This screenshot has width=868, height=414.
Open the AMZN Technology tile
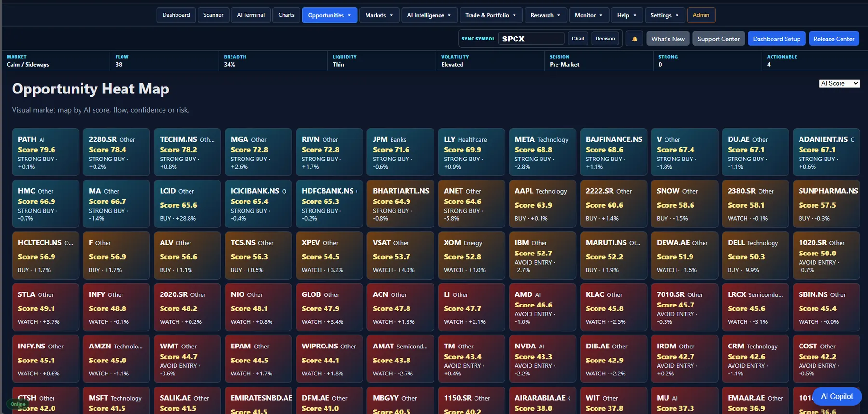click(x=116, y=359)
